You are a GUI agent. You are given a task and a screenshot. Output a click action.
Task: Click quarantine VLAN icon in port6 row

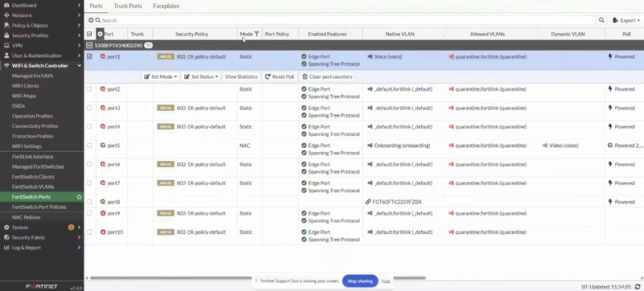(x=451, y=164)
